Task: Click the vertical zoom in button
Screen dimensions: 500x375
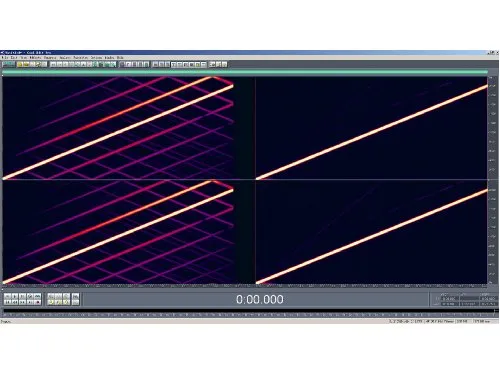Action: tap(76, 296)
